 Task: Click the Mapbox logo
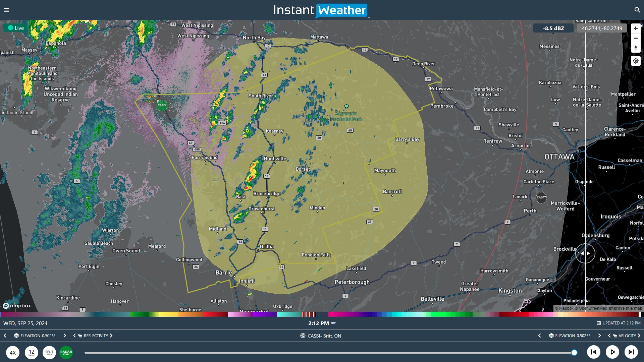[x=17, y=306]
